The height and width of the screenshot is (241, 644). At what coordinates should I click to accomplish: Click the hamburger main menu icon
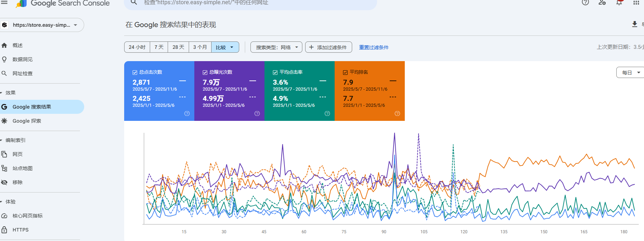pos(4,2)
